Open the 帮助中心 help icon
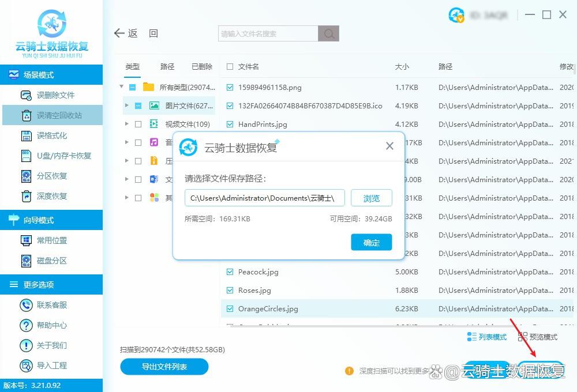The height and width of the screenshot is (392, 577). click(26, 325)
